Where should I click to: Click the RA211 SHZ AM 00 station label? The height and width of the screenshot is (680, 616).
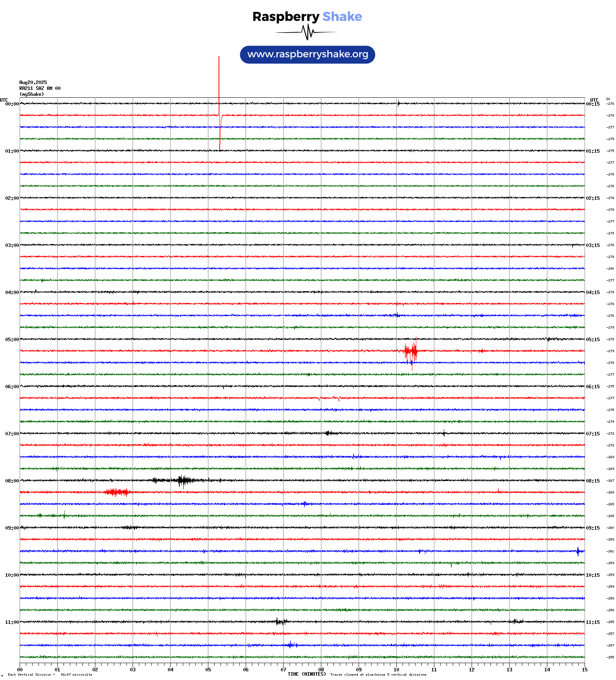[x=40, y=88]
